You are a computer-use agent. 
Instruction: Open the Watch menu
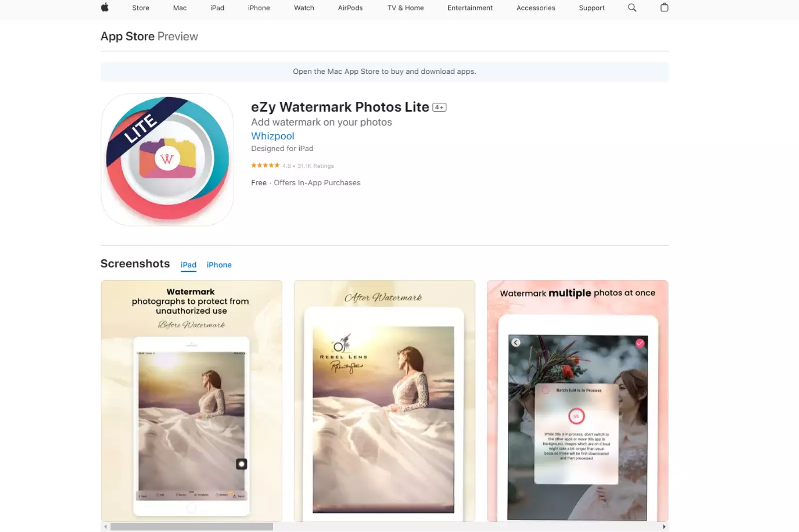coord(304,8)
